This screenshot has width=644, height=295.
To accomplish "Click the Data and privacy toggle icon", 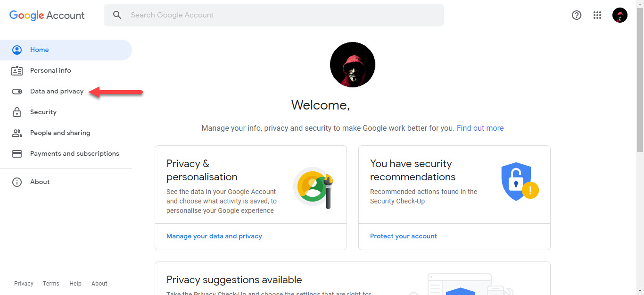I will pos(17,92).
